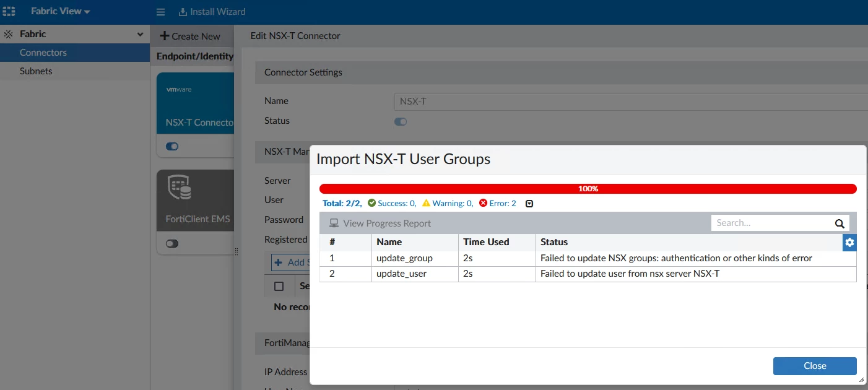Image resolution: width=868 pixels, height=390 pixels.
Task: Click the Total: 2/2 summary text
Action: point(342,203)
